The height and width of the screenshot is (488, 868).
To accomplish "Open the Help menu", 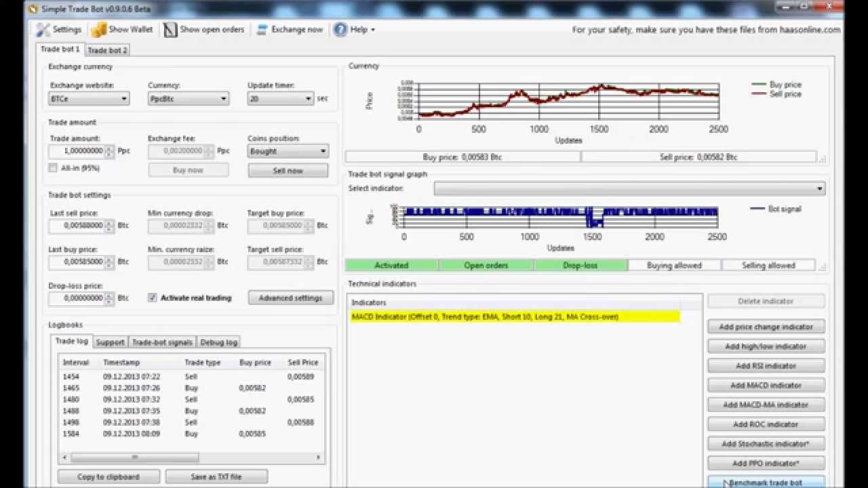I will click(354, 30).
